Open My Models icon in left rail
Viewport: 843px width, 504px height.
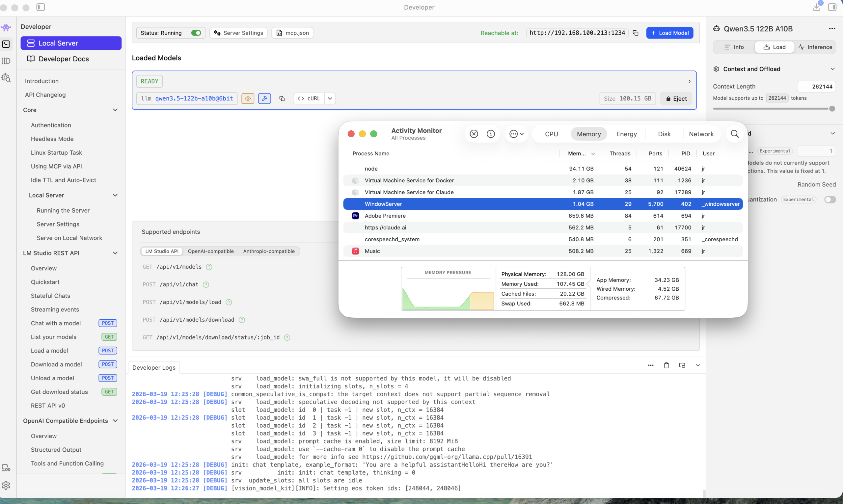click(6, 61)
